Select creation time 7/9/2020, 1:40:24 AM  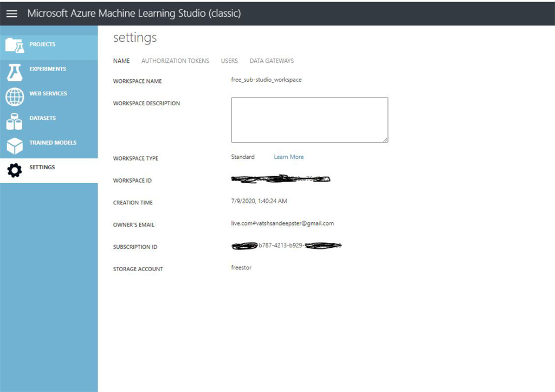(259, 201)
